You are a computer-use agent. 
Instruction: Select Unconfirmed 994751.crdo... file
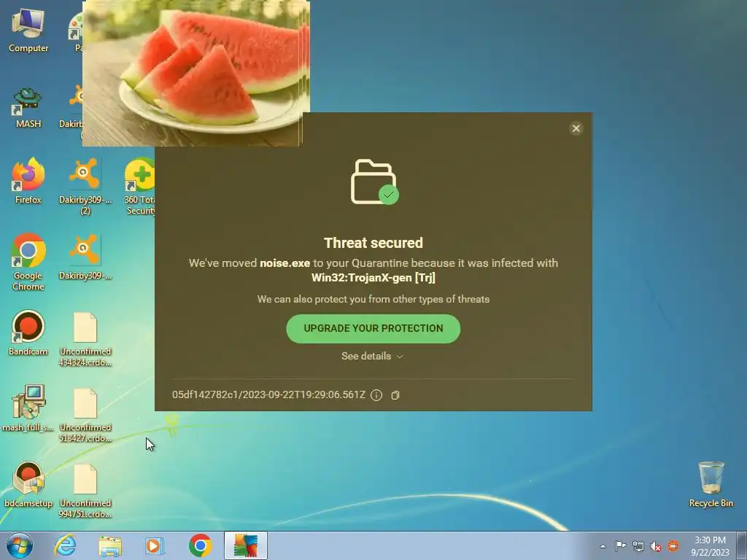pos(85,491)
